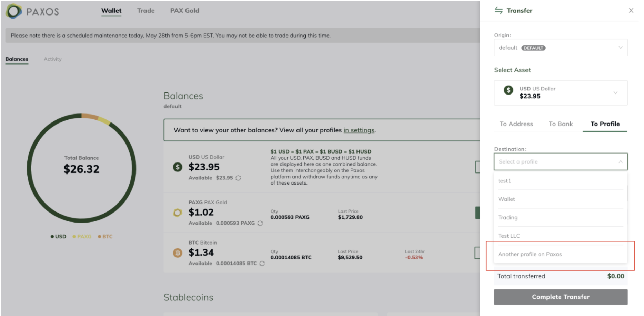Click the Complete Transfer button
Screen dimensions: 644x316
[x=561, y=297]
